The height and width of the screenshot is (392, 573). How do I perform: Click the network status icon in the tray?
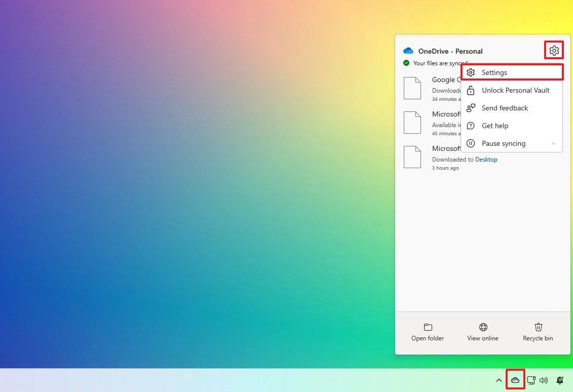tap(531, 380)
